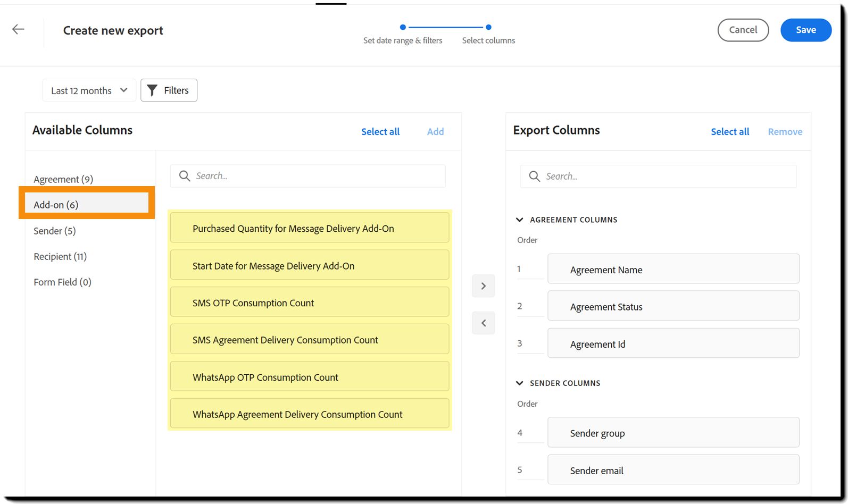Click the Select columns step dot
This screenshot has width=848, height=504.
click(x=488, y=27)
